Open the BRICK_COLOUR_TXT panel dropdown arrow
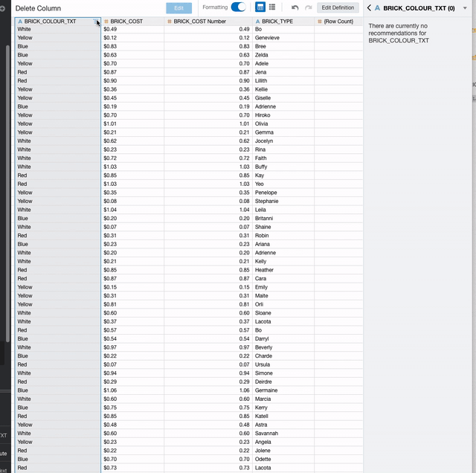 [465, 8]
